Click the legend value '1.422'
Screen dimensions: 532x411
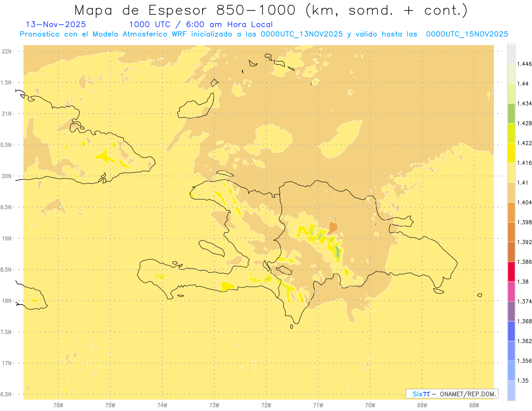[524, 143]
